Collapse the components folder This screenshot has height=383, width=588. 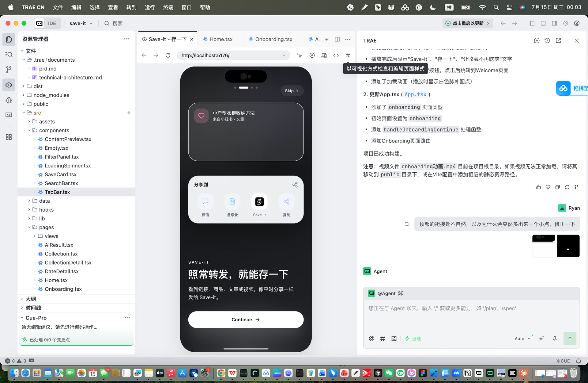(29, 130)
